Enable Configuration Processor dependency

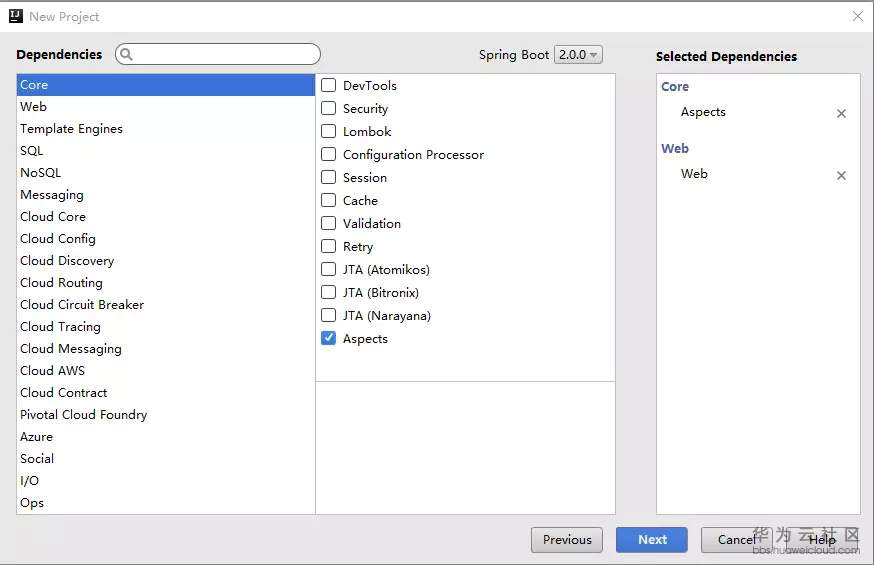point(328,154)
